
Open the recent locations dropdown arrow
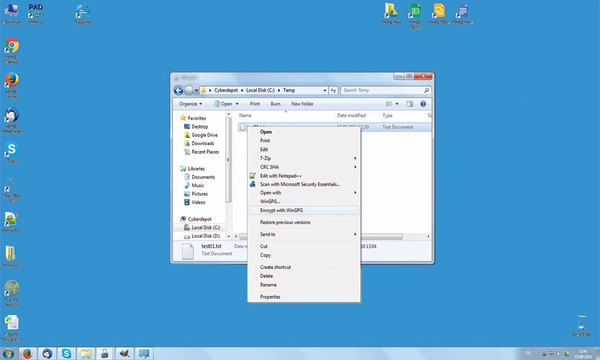[197, 91]
